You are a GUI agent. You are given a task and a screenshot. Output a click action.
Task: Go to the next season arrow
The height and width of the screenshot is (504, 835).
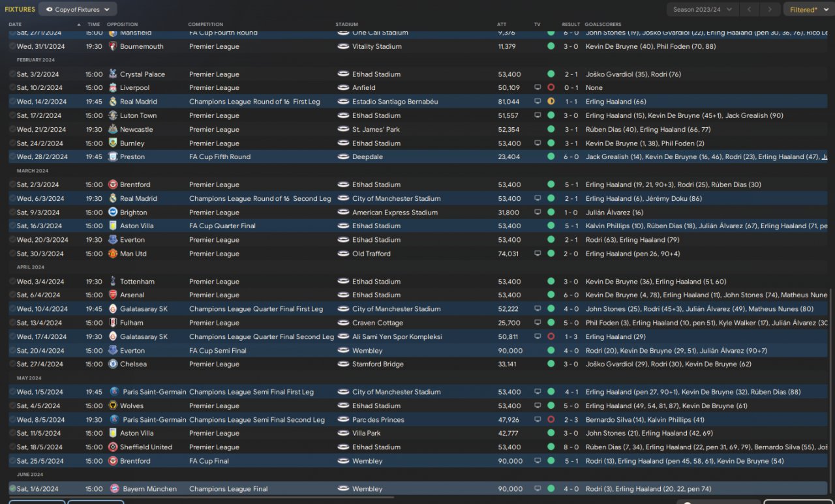point(770,9)
